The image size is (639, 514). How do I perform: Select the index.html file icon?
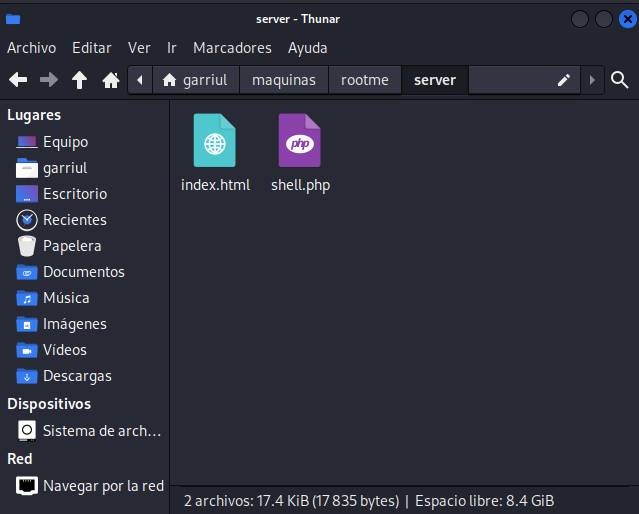click(215, 140)
